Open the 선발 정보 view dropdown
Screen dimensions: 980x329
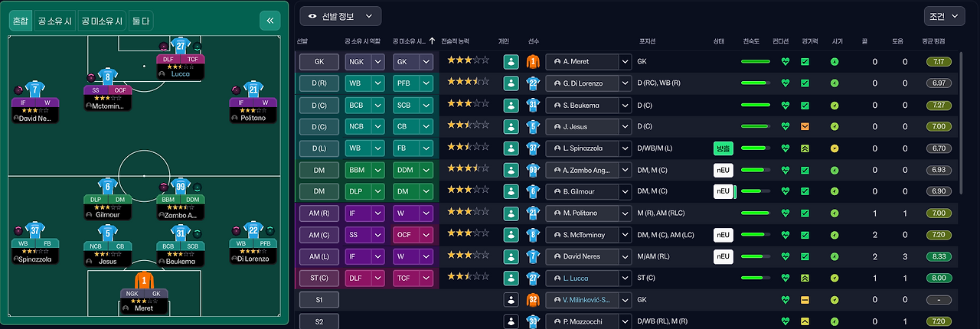tap(341, 16)
